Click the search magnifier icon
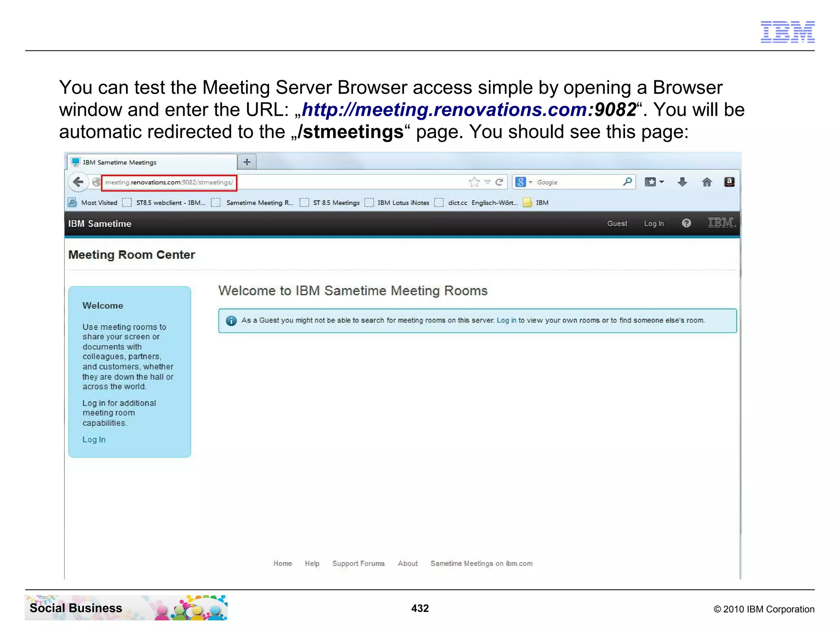This screenshot has height=630, width=840. tap(627, 182)
